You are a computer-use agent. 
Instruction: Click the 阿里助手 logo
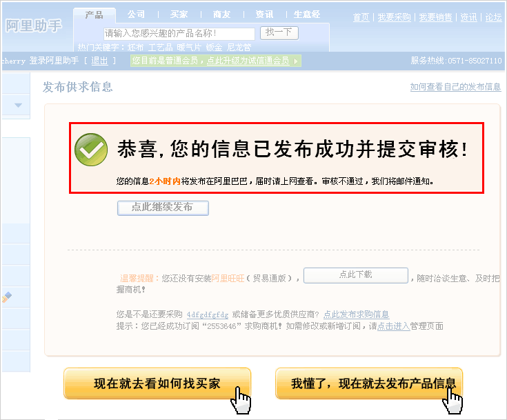coord(34,26)
